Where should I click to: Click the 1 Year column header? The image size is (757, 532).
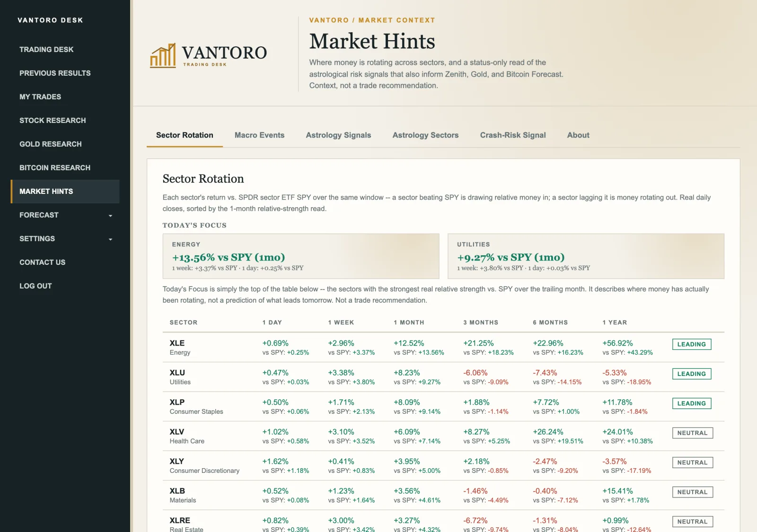click(615, 323)
